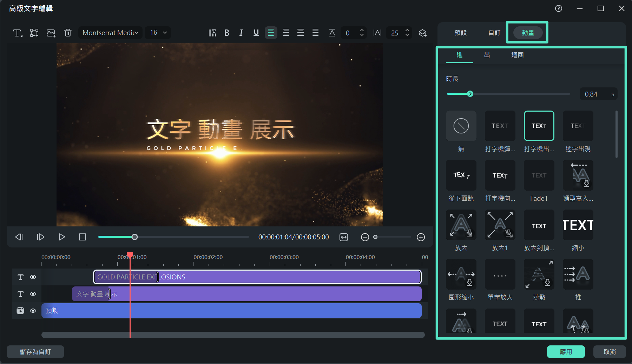Click the 應用 apply button

tap(566, 352)
